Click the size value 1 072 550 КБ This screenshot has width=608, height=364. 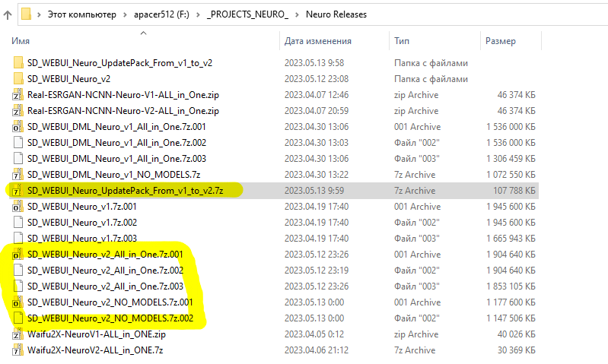(511, 175)
